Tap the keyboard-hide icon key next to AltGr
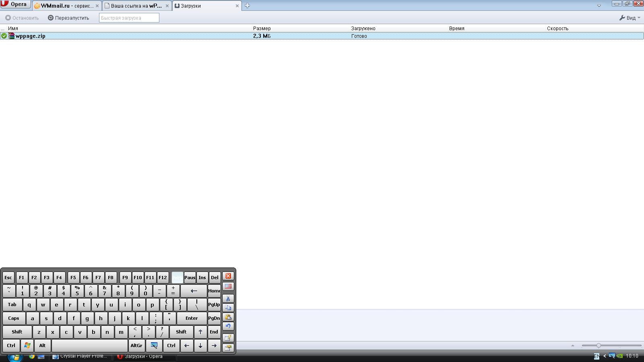Viewport: 644px width, 362px height. 154,346
